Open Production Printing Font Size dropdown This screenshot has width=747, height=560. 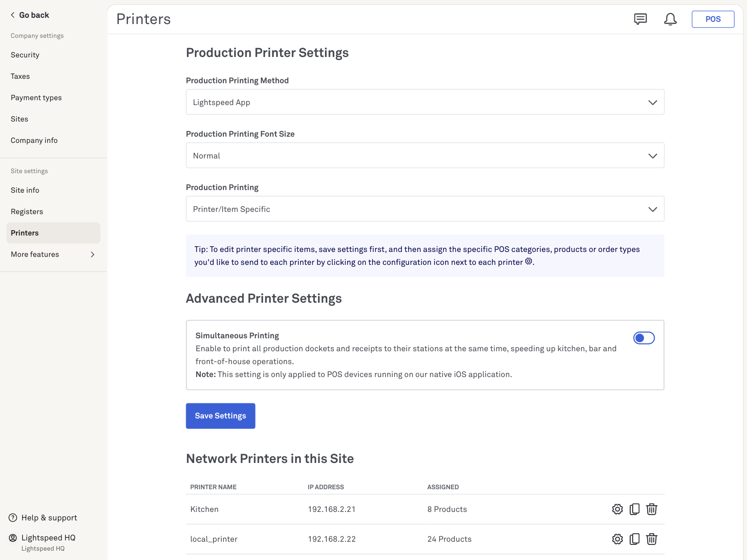click(x=425, y=155)
